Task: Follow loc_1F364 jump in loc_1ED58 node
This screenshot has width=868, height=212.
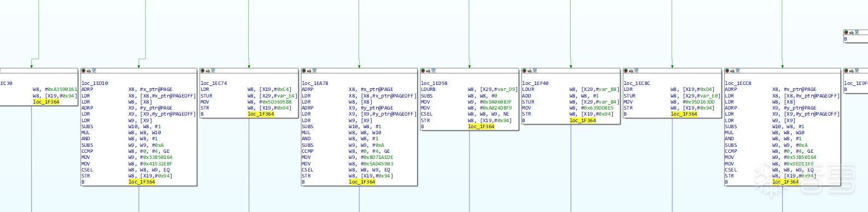Action: click(481, 127)
